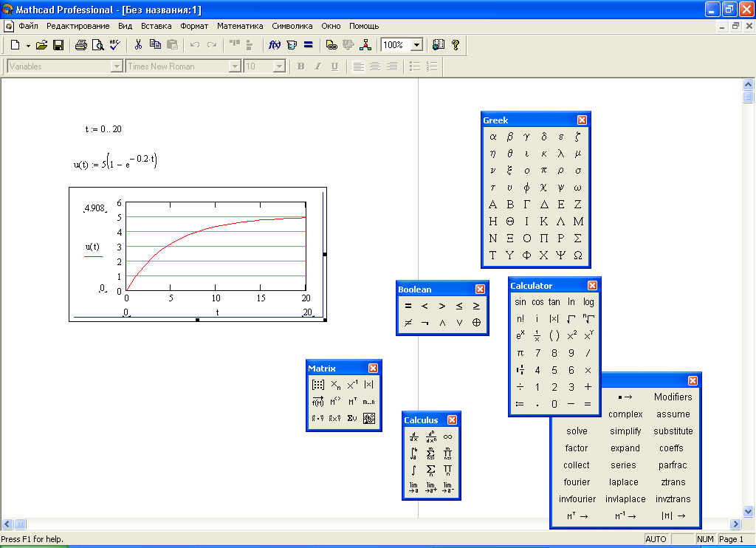Viewport: 756px width, 548px height.
Task: Click picture icon in Matrix palette
Action: tap(369, 419)
